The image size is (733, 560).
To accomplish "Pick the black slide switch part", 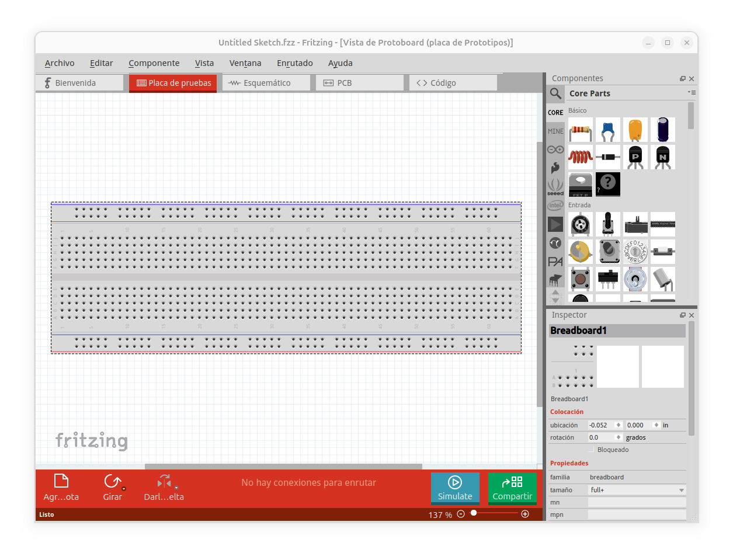I will point(607,279).
